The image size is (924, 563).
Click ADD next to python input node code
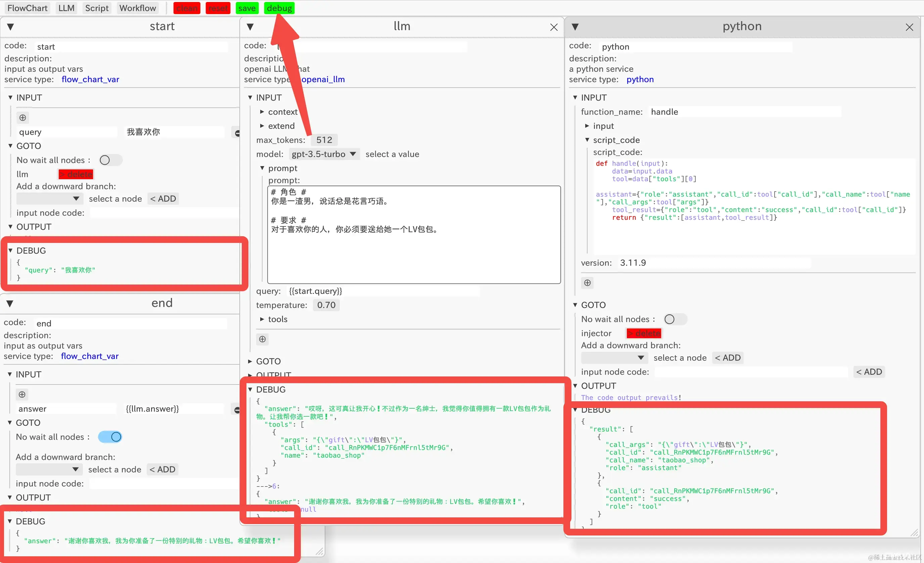[x=869, y=372]
